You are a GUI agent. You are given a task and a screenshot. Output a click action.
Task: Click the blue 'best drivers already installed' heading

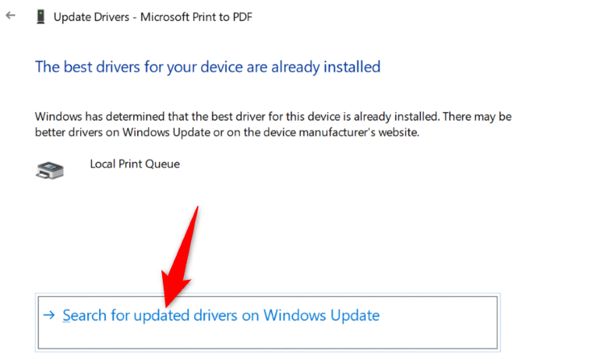coord(207,66)
